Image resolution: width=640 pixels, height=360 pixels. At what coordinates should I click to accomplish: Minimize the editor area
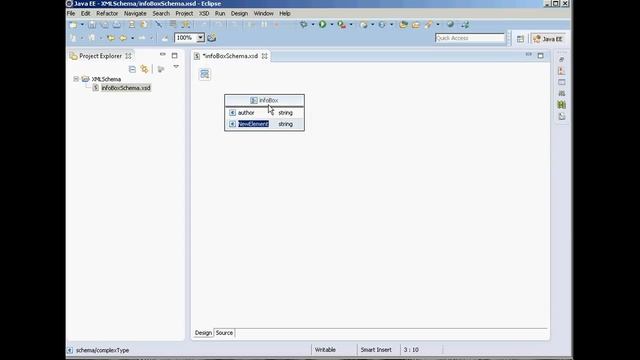[529, 55]
